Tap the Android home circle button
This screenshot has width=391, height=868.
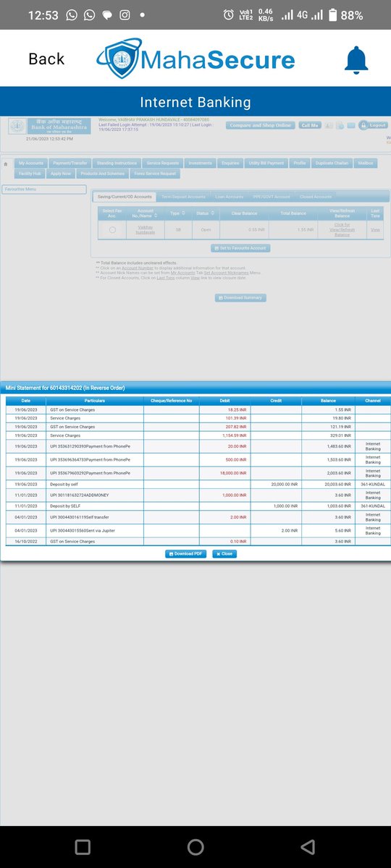(x=195, y=847)
